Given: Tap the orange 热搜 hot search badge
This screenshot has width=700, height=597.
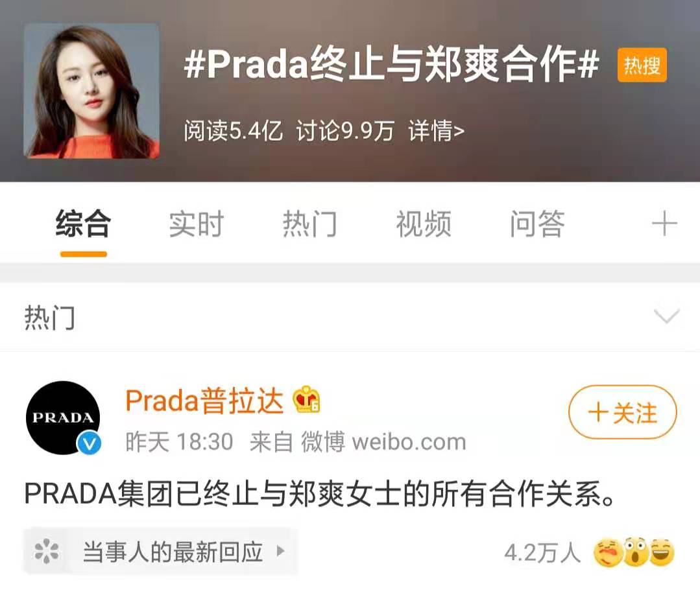Looking at the screenshot, I should click(642, 65).
